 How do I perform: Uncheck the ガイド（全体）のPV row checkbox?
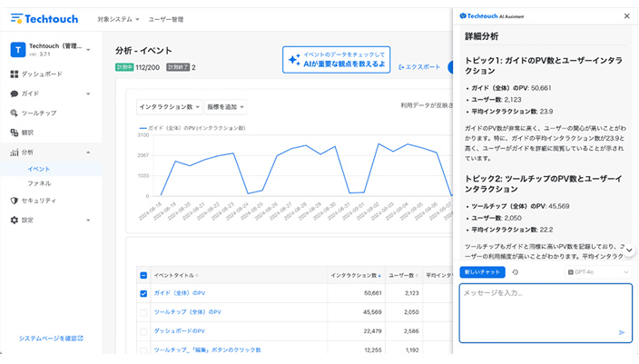(143, 293)
